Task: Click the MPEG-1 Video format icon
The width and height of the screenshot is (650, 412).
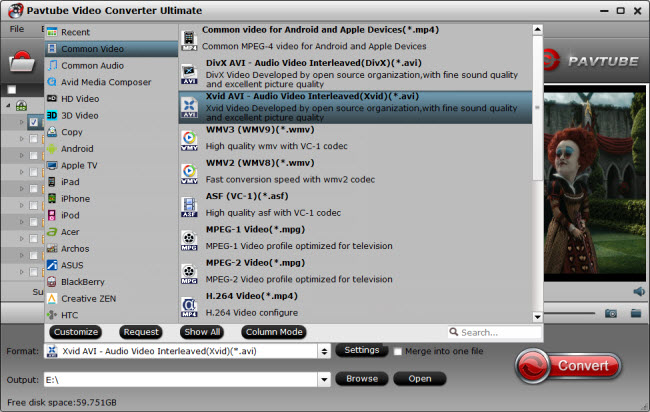Action: (x=189, y=240)
